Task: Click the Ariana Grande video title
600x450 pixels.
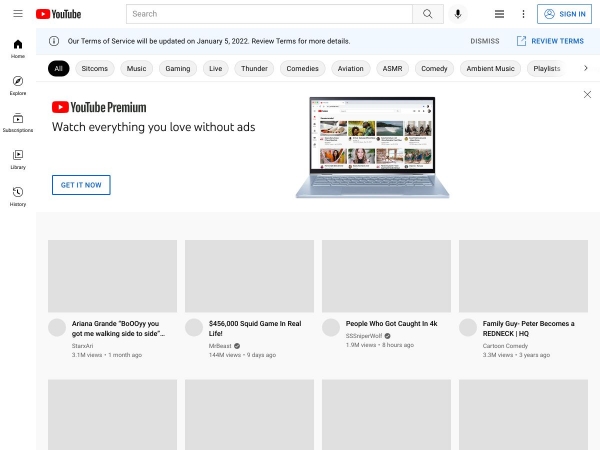Action: 118,328
